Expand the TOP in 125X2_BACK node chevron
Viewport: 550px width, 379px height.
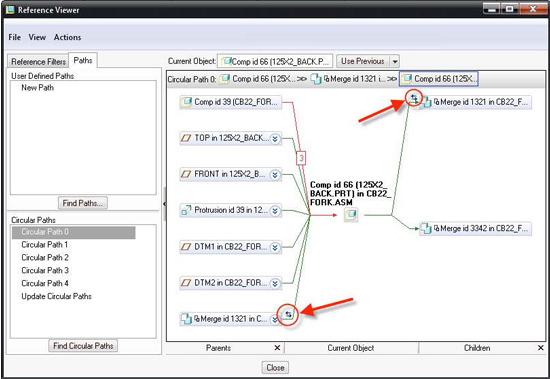pos(275,139)
